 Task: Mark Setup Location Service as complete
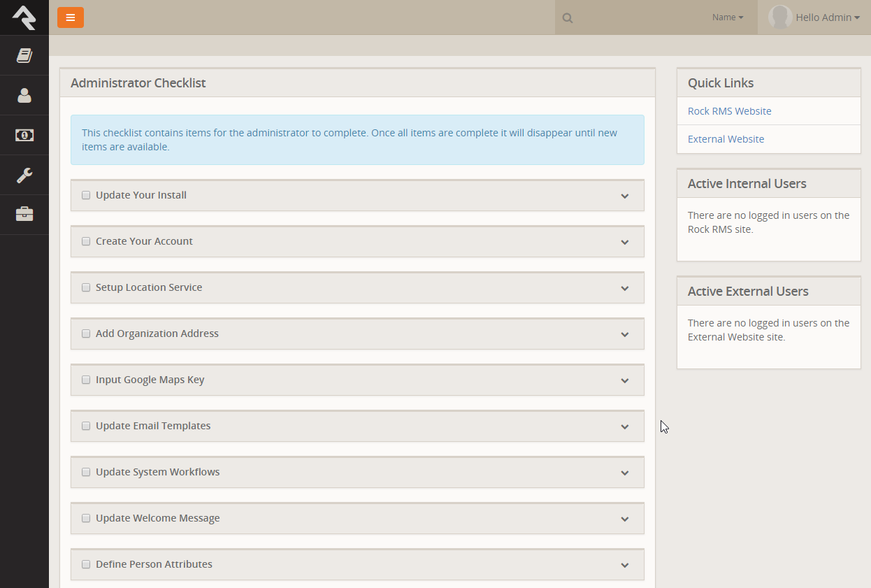click(86, 287)
